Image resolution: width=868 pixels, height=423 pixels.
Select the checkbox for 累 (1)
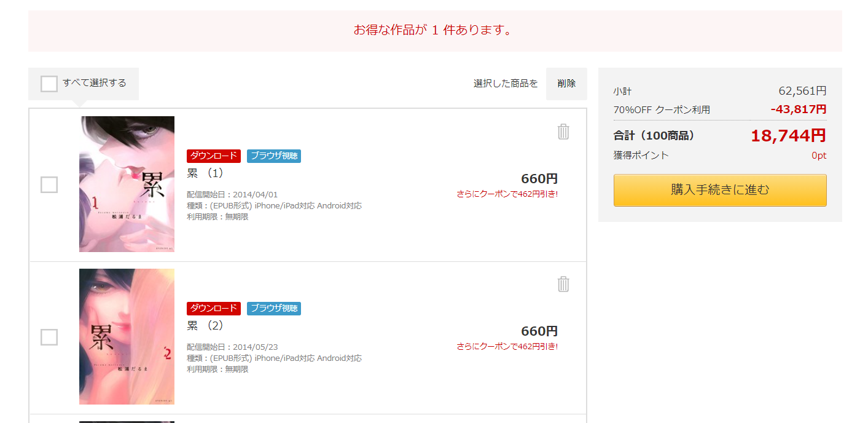49,184
